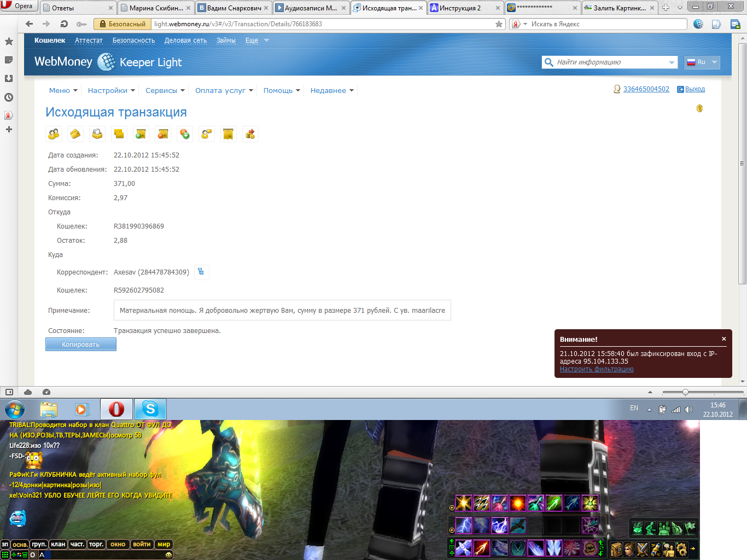This screenshot has width=747, height=560.
Task: Click the Искать в Яндекс search field
Action: (x=607, y=24)
